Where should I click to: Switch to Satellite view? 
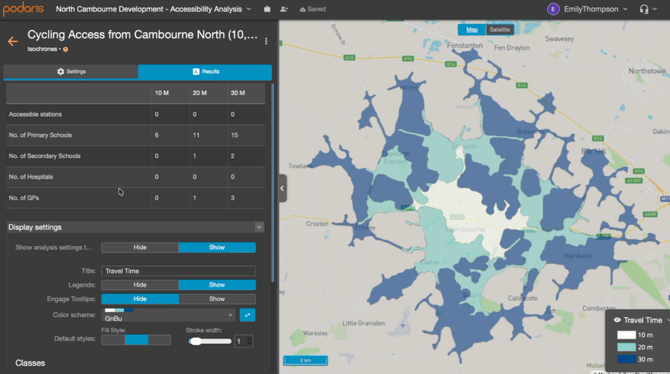(x=500, y=29)
